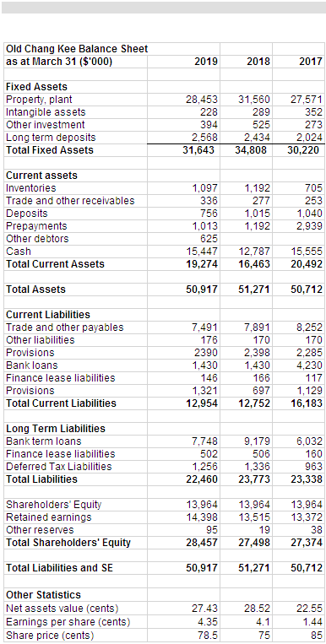This screenshot has height=644, width=326.
Task: Select Prepayments value 2,939
Action: (311, 226)
